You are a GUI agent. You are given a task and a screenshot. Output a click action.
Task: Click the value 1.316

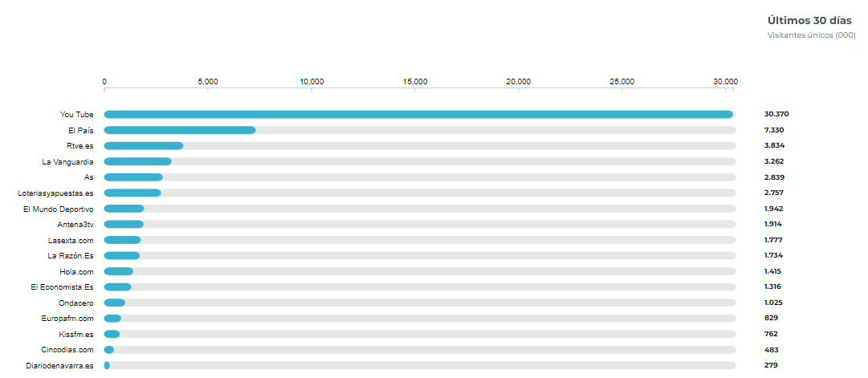(x=772, y=287)
